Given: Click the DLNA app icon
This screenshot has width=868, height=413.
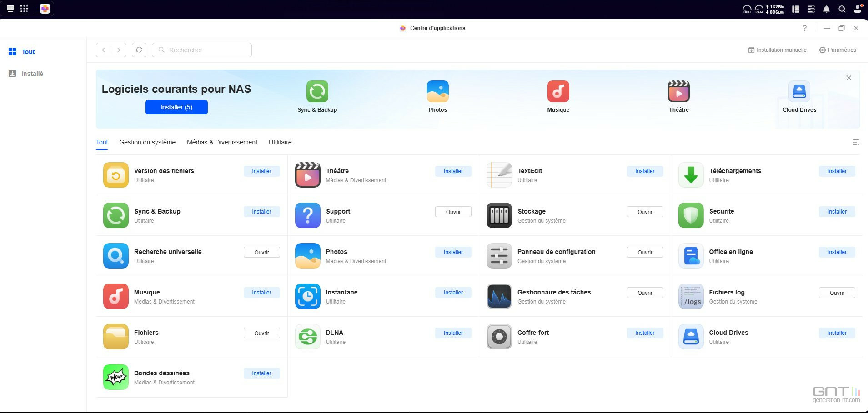Looking at the screenshot, I should point(307,337).
